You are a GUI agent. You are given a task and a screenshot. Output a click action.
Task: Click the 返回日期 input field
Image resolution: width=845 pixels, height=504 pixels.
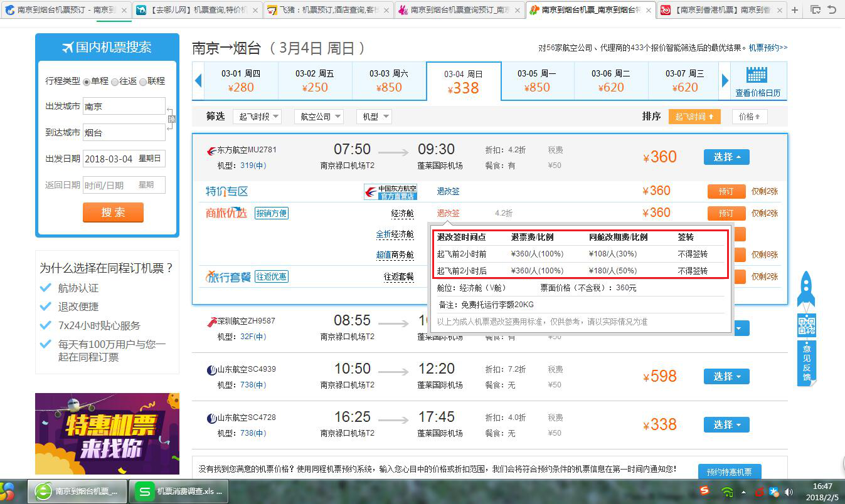click(124, 184)
